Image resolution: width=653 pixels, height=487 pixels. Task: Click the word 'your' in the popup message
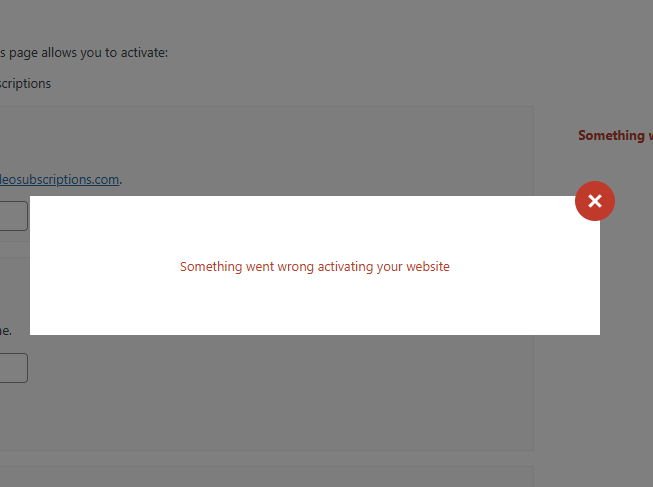[390, 267]
